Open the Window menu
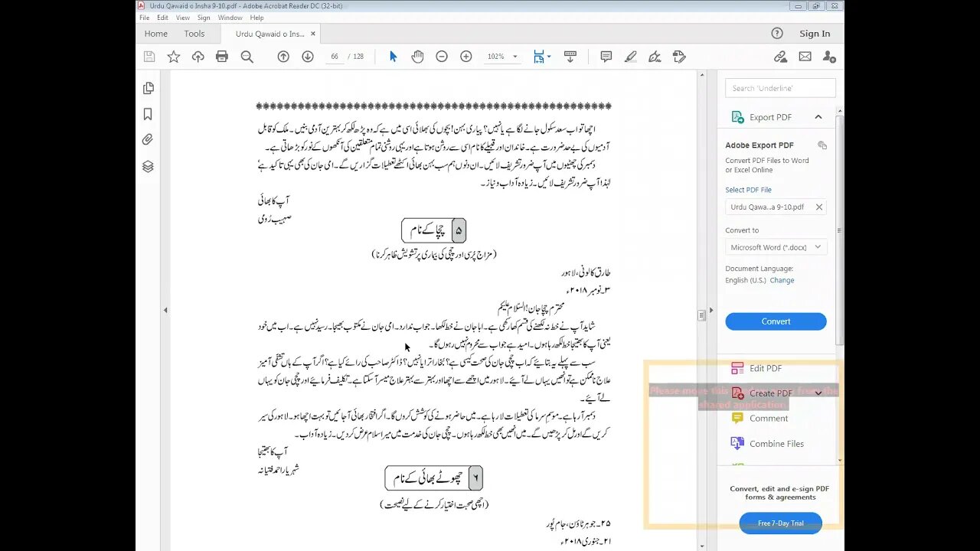Screen dimensions: 980x551 (x=230, y=18)
